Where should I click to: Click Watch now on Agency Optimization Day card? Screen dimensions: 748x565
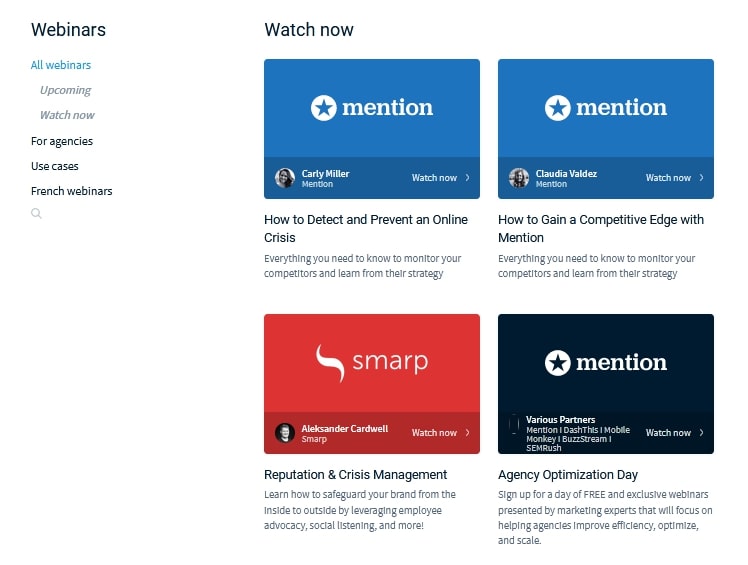click(x=668, y=432)
